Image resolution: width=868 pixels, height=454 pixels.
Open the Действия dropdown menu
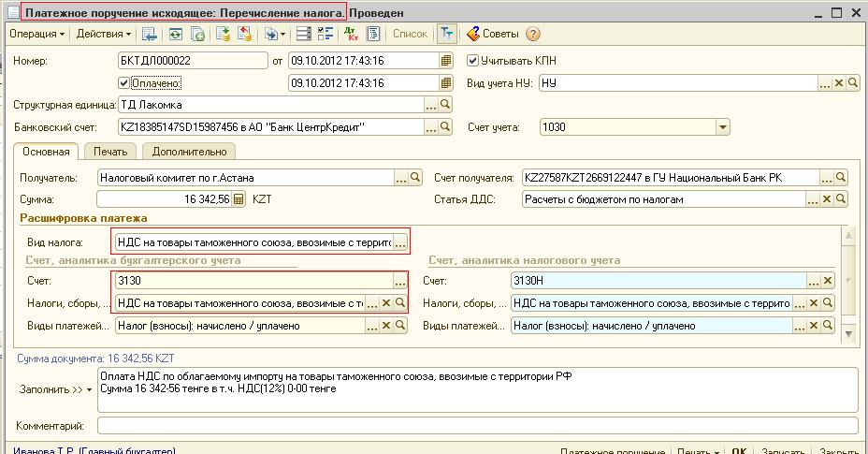point(103,34)
